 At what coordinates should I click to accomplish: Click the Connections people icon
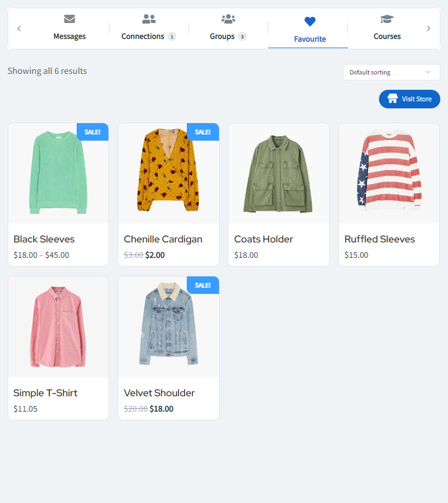point(149,19)
